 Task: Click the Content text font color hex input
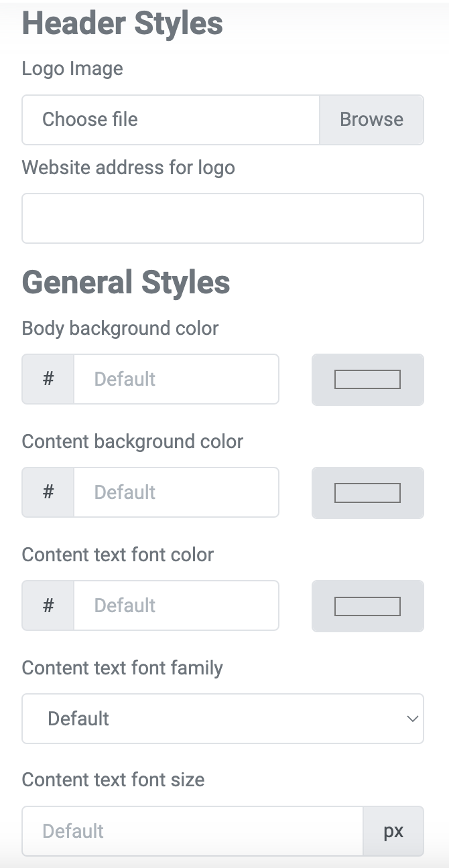[x=176, y=605]
